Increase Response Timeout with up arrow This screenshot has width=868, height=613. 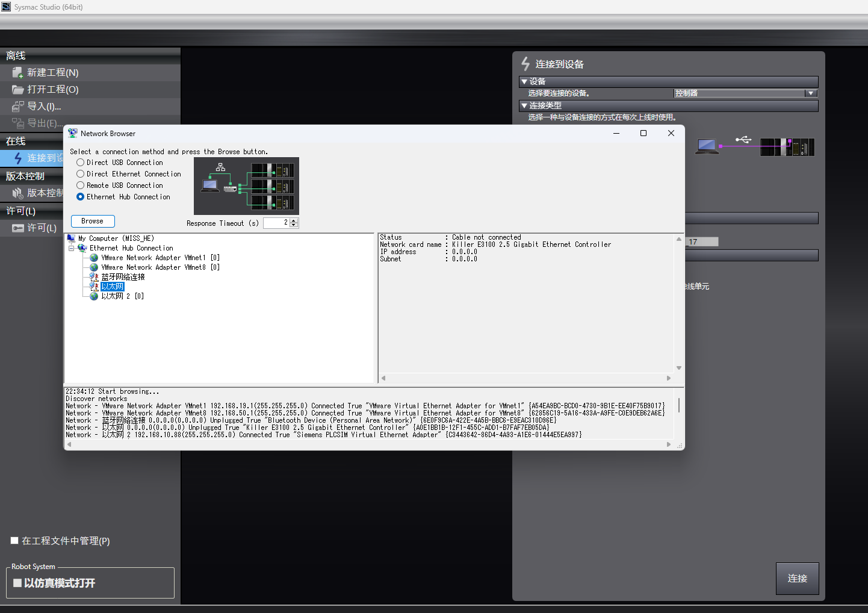coord(294,220)
